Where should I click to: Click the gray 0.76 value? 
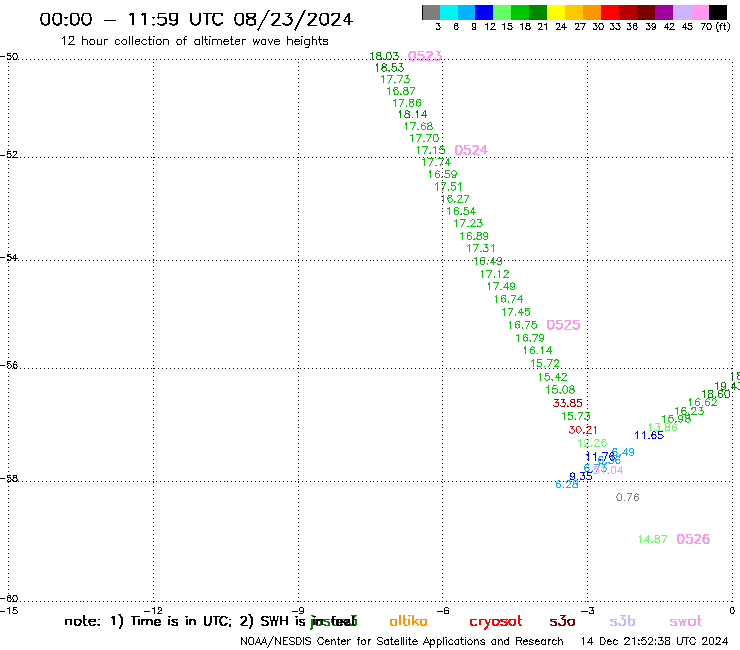[628, 497]
